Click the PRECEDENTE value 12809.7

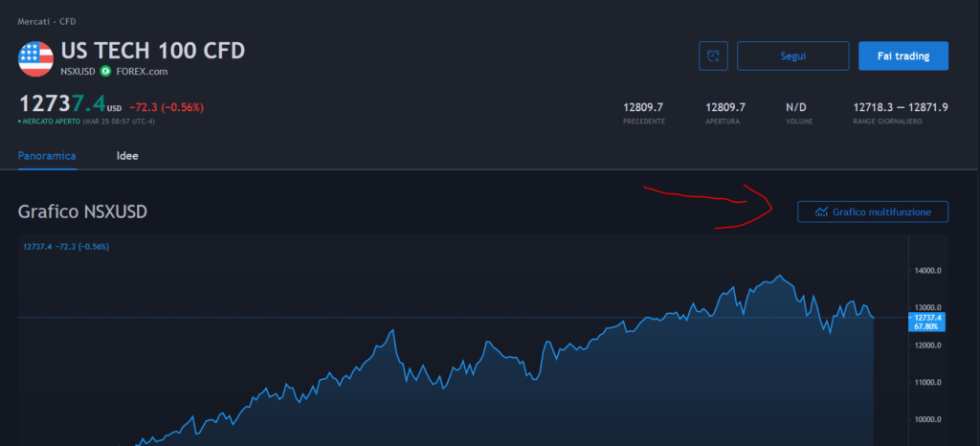[643, 107]
